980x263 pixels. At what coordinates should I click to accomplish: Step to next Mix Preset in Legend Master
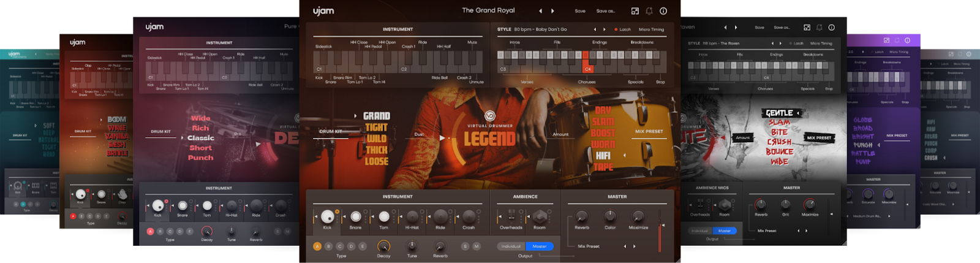635,246
